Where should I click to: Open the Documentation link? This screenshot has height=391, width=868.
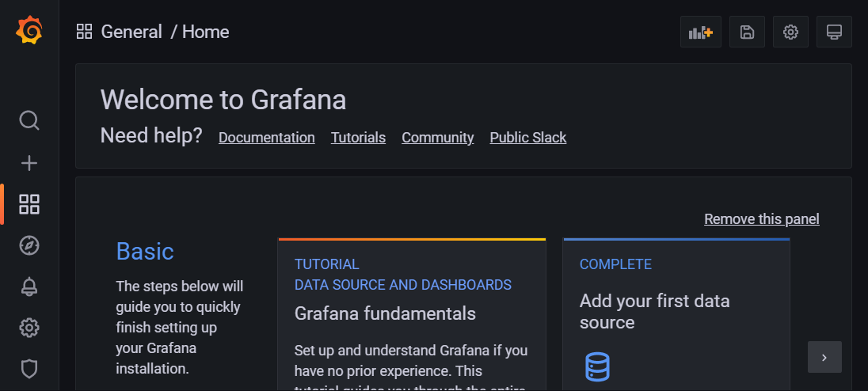[x=266, y=138]
